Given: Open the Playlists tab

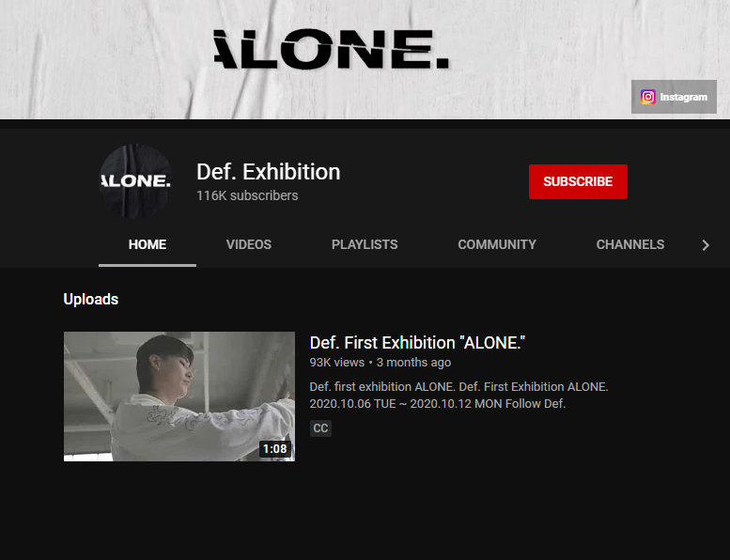Looking at the screenshot, I should point(365,245).
